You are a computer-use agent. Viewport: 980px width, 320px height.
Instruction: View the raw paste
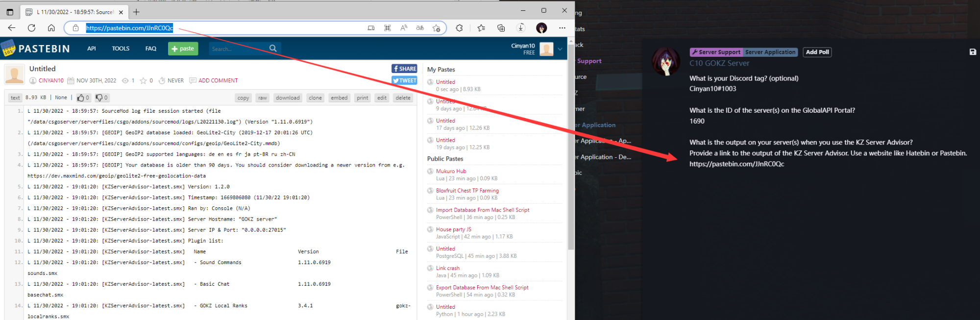263,98
